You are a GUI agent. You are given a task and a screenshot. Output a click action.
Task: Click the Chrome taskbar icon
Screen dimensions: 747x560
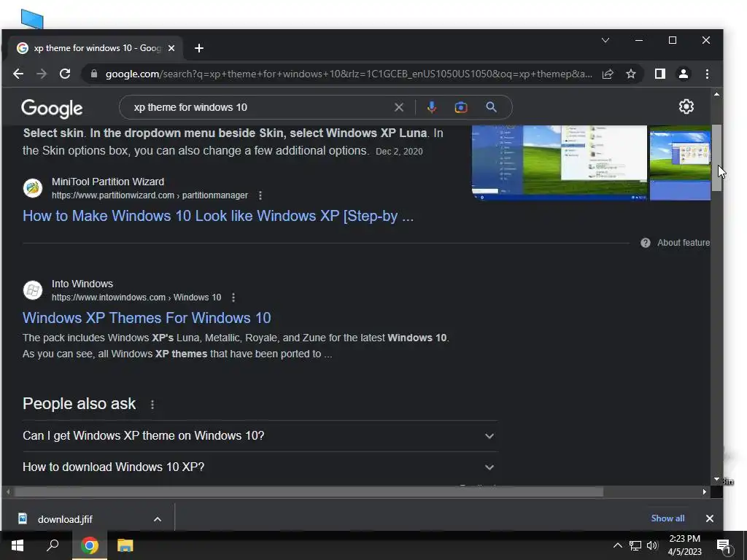(x=90, y=545)
